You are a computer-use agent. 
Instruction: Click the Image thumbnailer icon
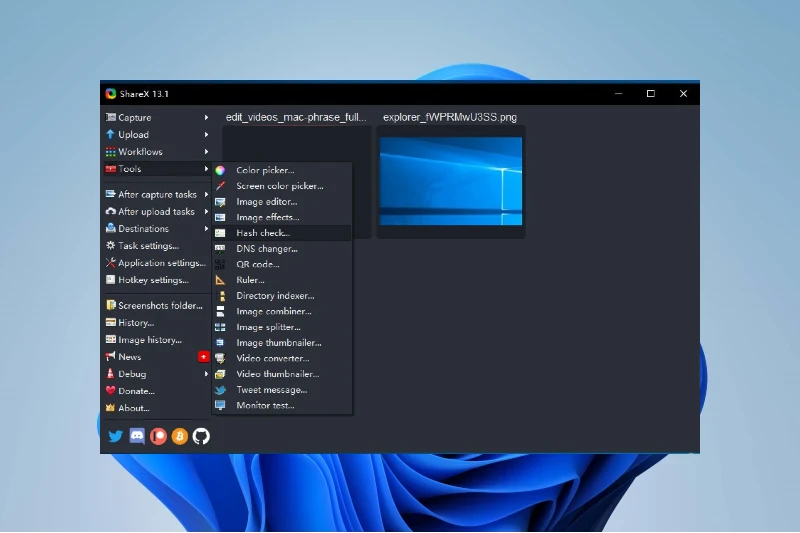(220, 343)
